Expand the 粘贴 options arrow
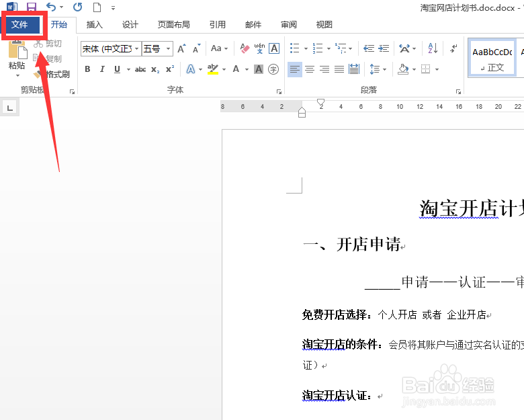Screen dimensions: 524x420 [x=17, y=76]
